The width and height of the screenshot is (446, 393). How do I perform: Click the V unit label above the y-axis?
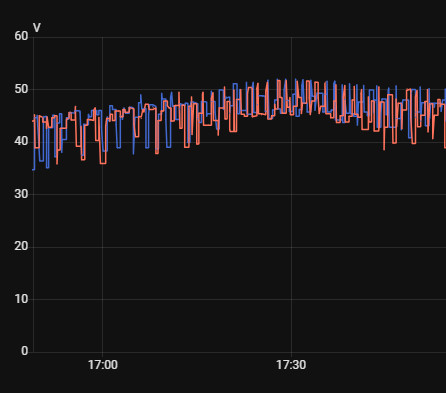point(37,28)
